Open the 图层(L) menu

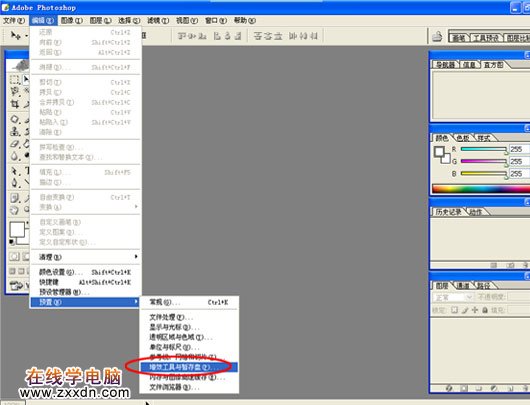pyautogui.click(x=100, y=21)
